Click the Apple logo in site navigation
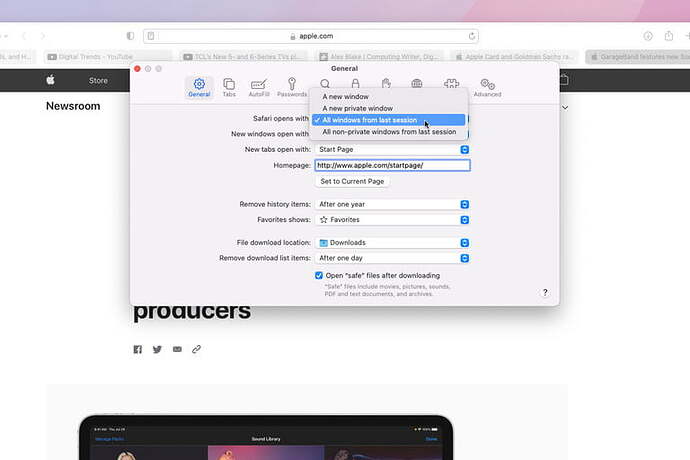Screen dimensions: 690x460 [x=51, y=80]
